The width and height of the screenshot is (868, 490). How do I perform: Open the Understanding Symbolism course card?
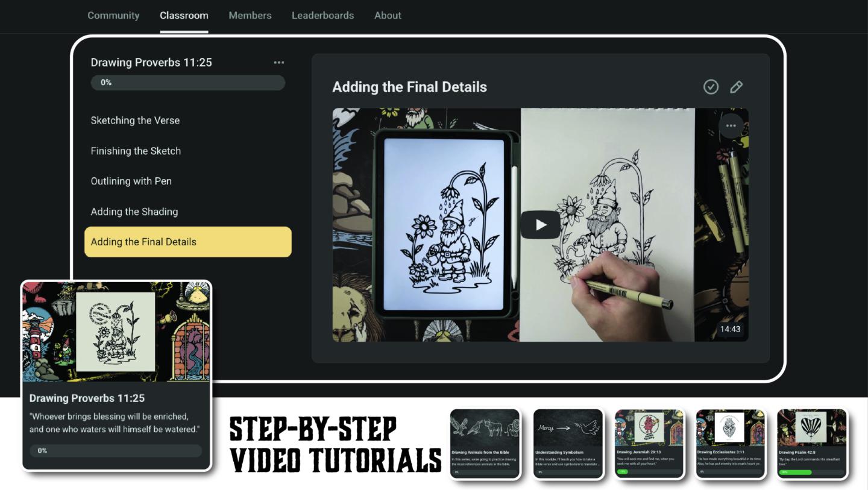pyautogui.click(x=568, y=444)
